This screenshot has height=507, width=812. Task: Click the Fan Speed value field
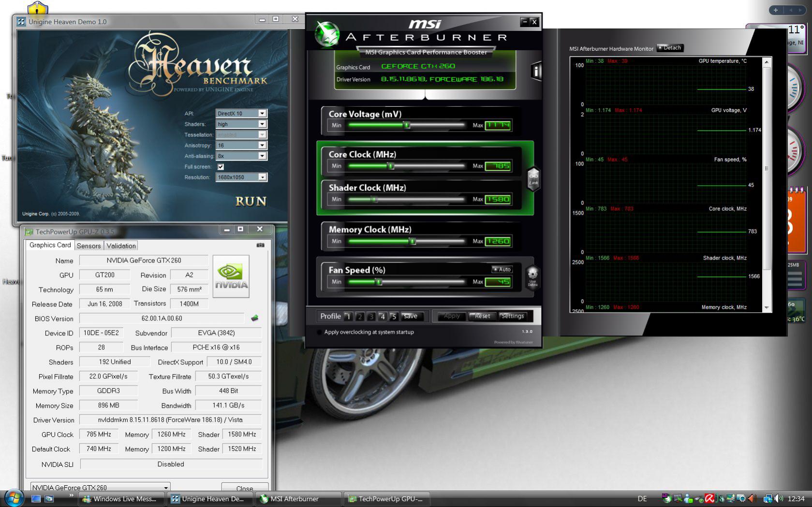click(498, 282)
